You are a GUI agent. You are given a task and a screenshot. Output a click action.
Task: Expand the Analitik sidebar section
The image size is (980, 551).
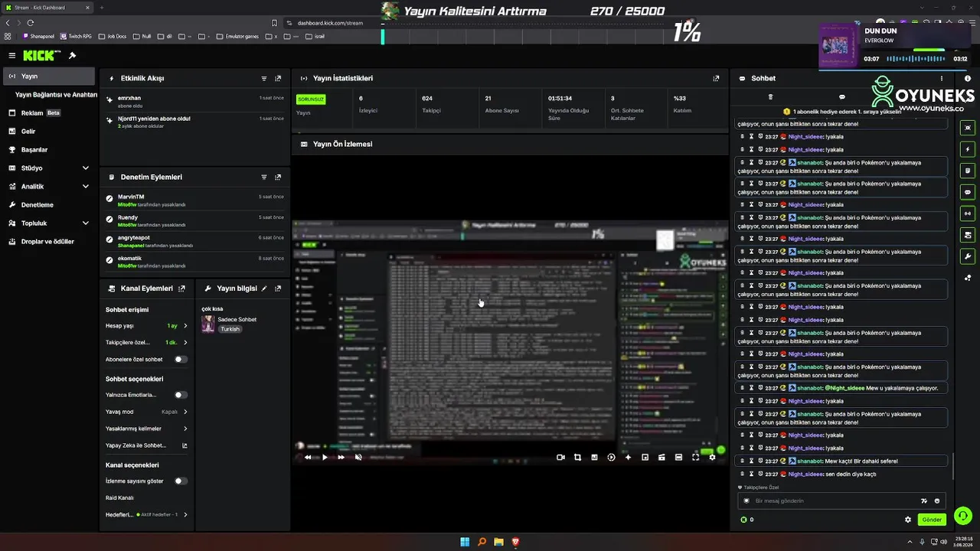click(x=86, y=186)
